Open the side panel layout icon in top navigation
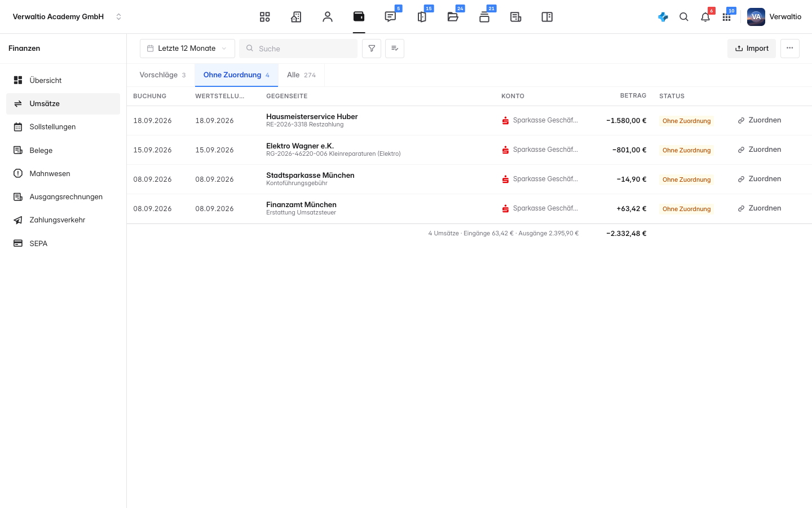Image resolution: width=812 pixels, height=508 pixels. click(x=547, y=17)
